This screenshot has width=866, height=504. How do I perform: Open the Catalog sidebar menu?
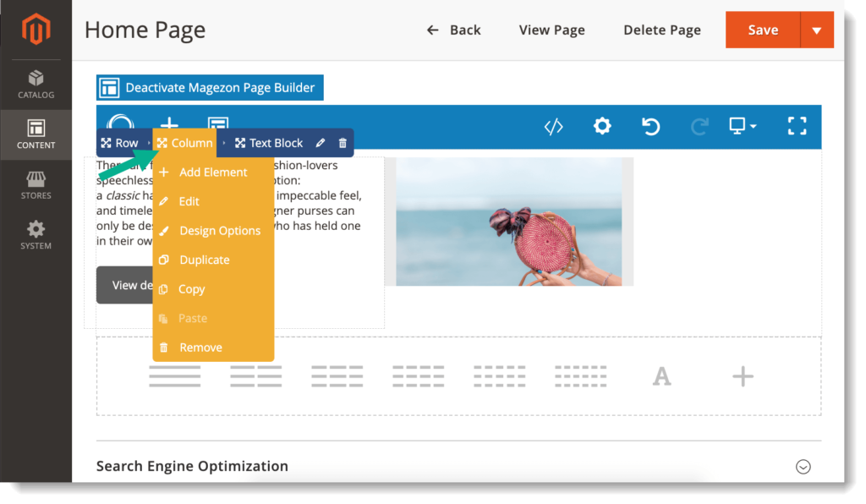click(36, 85)
